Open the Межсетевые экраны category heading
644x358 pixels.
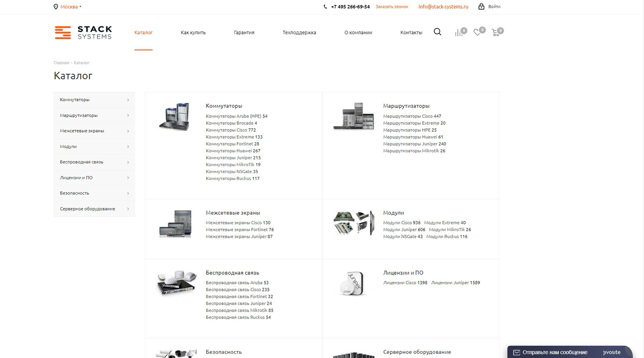(x=233, y=213)
